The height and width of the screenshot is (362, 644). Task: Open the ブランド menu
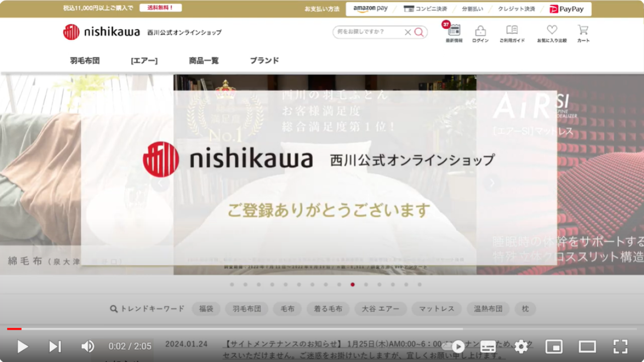point(264,60)
